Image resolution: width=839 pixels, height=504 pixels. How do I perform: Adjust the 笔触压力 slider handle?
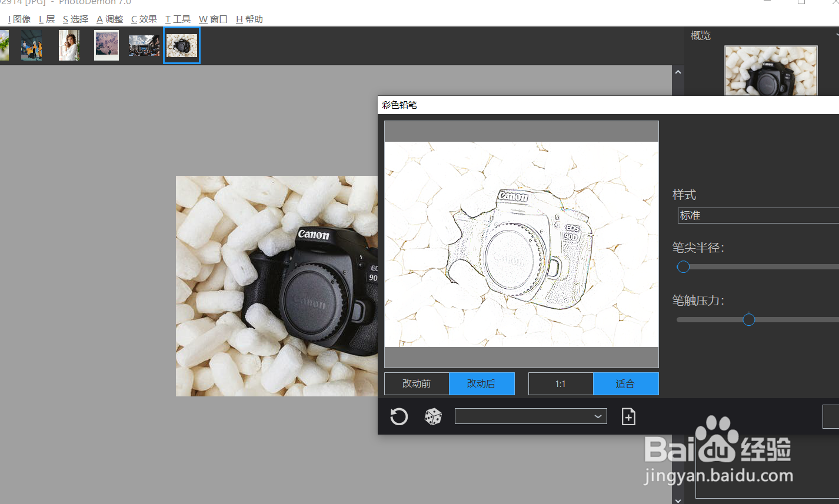(x=748, y=319)
